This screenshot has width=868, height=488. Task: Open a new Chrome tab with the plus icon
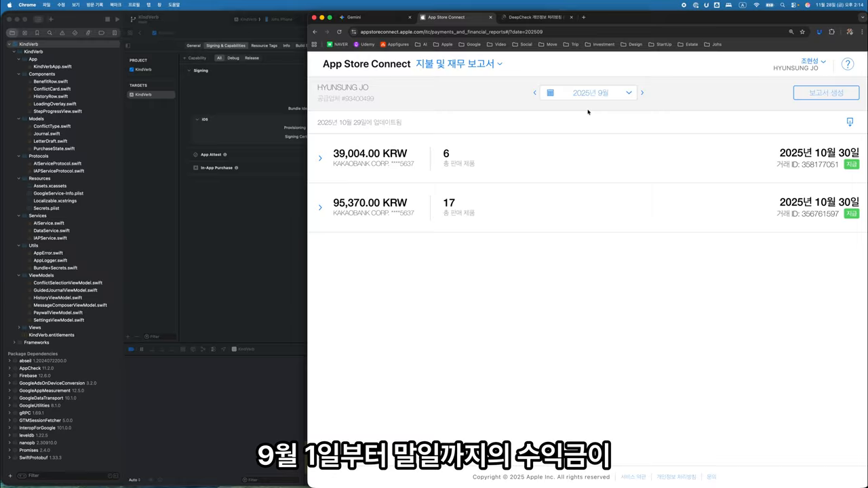(x=583, y=17)
